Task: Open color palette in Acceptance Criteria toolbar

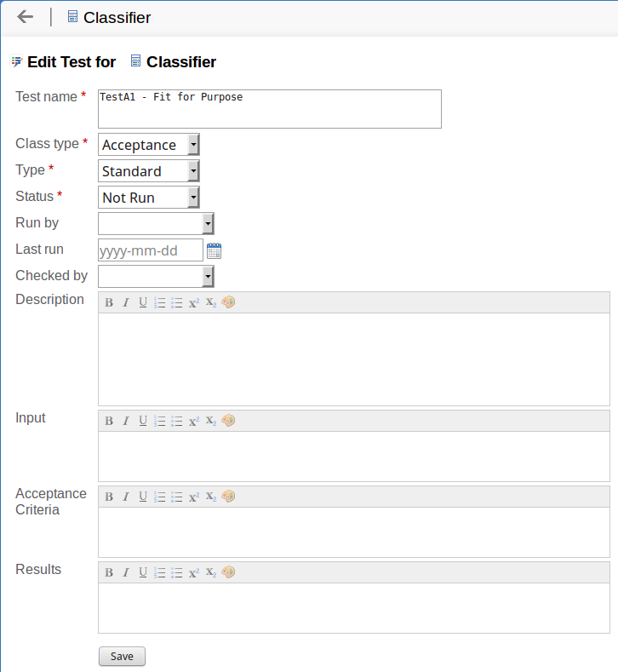Action: (228, 497)
